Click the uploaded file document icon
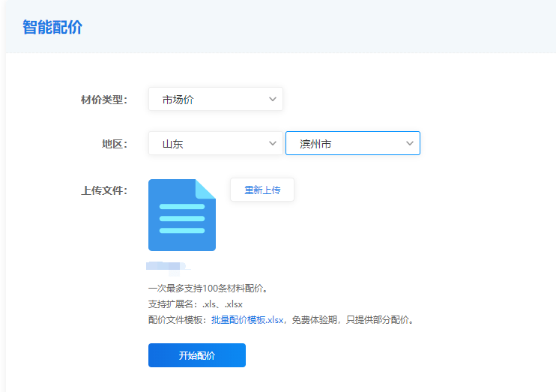 pos(182,215)
